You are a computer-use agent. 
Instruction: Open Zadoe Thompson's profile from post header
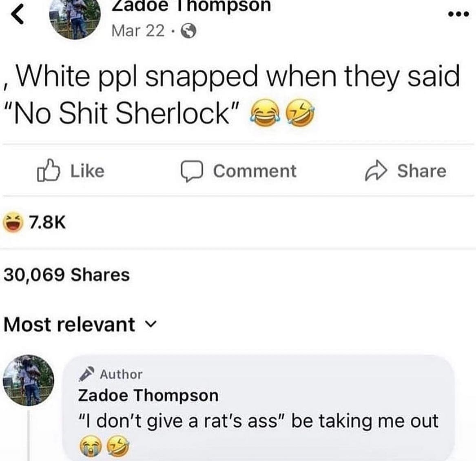point(191,5)
